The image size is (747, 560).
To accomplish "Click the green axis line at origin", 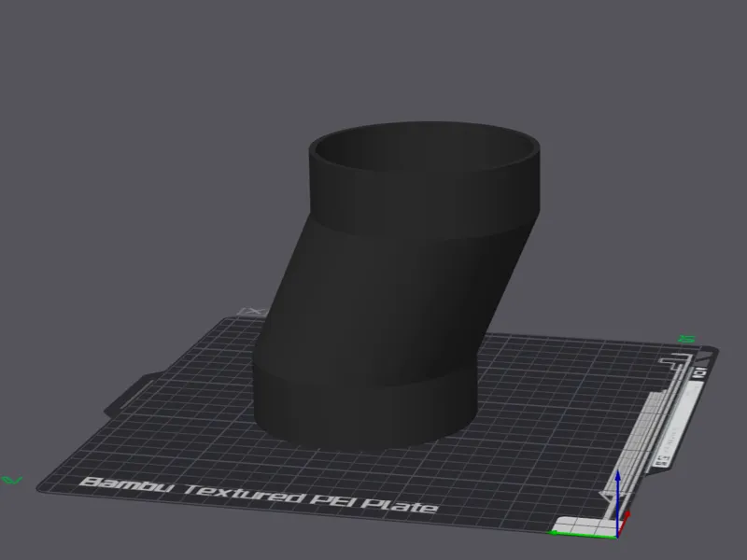I will (x=584, y=534).
